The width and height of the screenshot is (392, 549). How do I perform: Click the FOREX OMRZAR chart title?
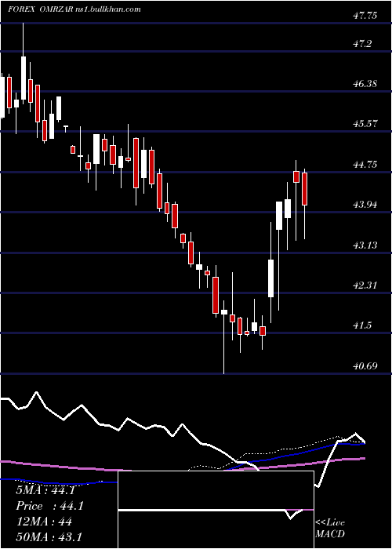coord(74,9)
